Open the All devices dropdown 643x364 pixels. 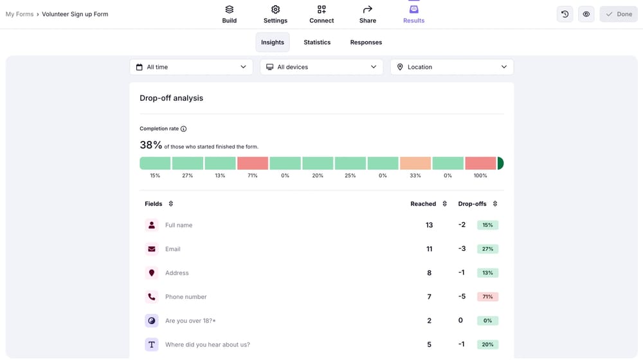[321, 67]
